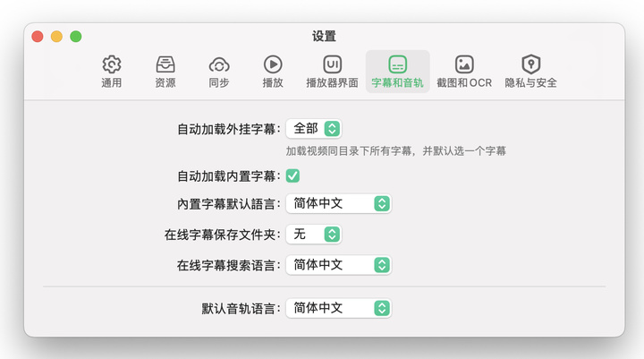
Task: Expand the 自动加载外挂字幕 dropdown
Action: [x=314, y=129]
